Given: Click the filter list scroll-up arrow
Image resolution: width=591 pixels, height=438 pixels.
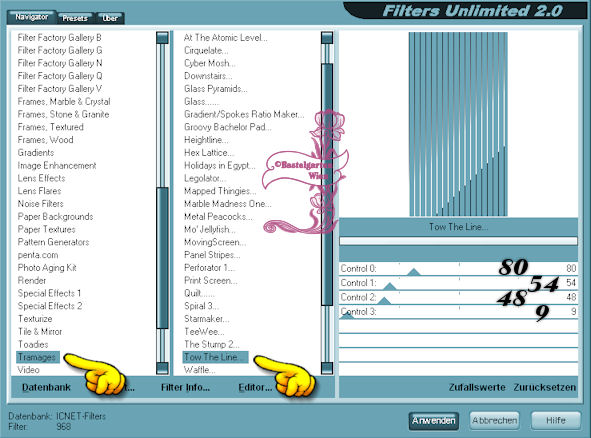Looking at the screenshot, I should point(327,38).
